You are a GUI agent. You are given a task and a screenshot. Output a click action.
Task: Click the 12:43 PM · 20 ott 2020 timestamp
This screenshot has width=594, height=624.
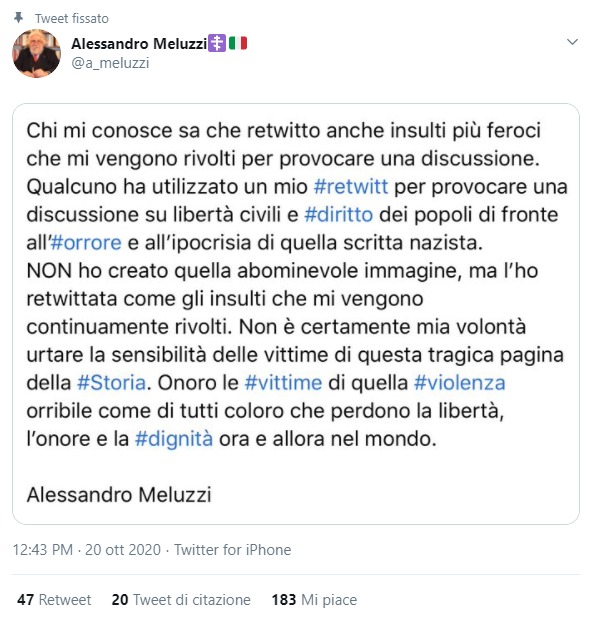point(87,550)
